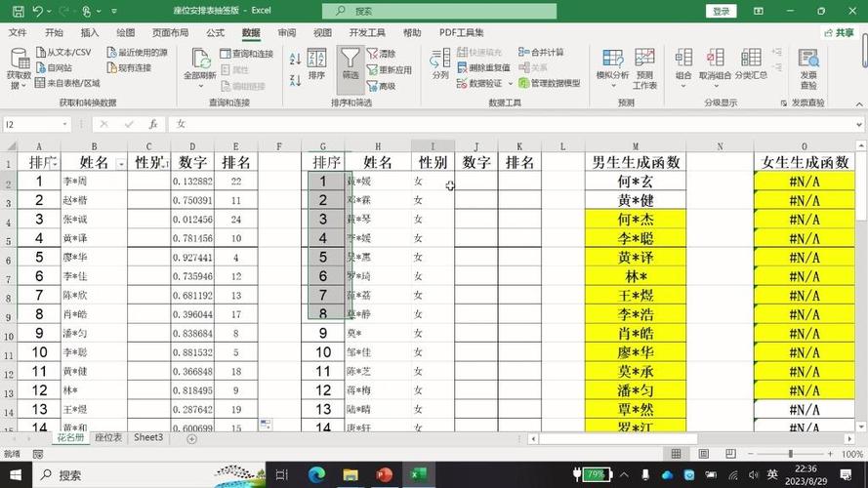Add a new sheet with plus button
868x488 pixels.
pos(191,439)
